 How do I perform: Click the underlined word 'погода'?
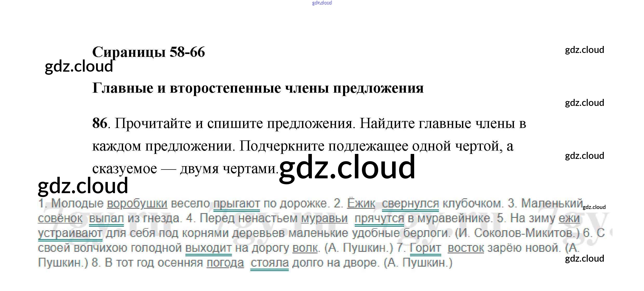point(225,263)
